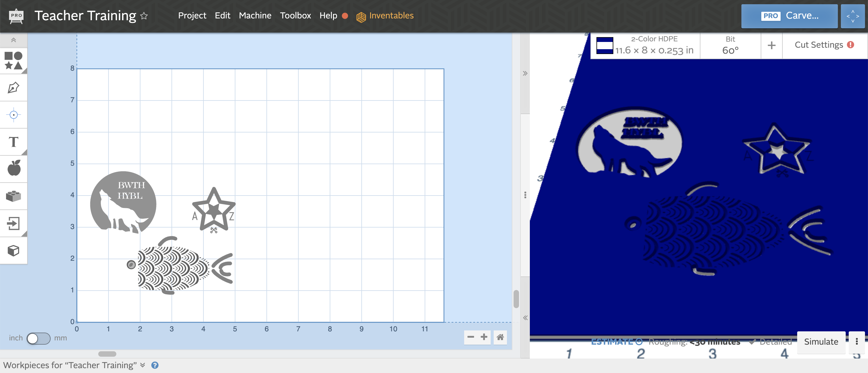Viewport: 868px width, 373px height.
Task: Switch measurement units from inch to mm
Action: click(x=38, y=338)
